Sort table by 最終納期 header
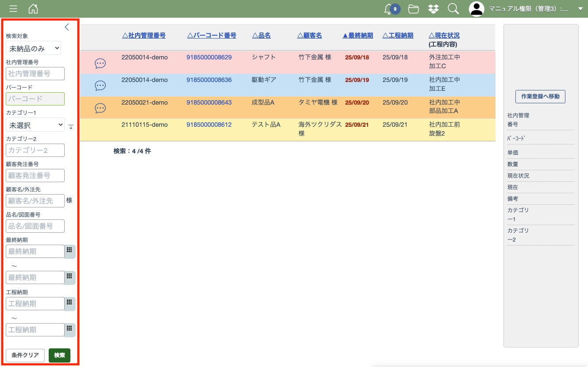The width and height of the screenshot is (588, 367). coord(358,36)
